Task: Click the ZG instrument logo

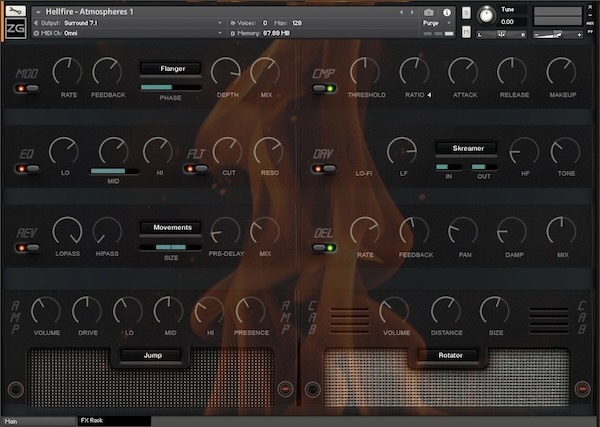Action: pyautogui.click(x=16, y=28)
